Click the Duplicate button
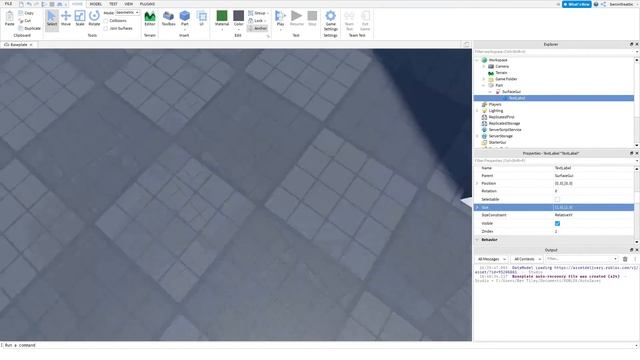 coord(29,28)
